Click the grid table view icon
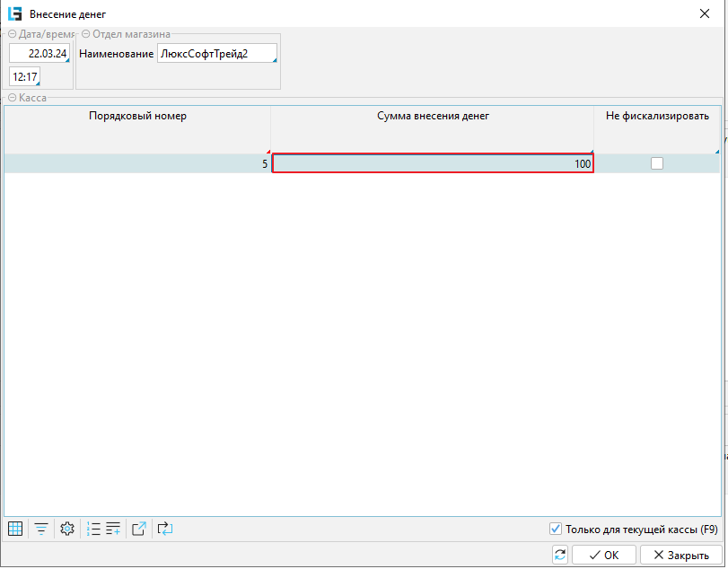Viewport: 728px width, 569px height. (x=15, y=529)
